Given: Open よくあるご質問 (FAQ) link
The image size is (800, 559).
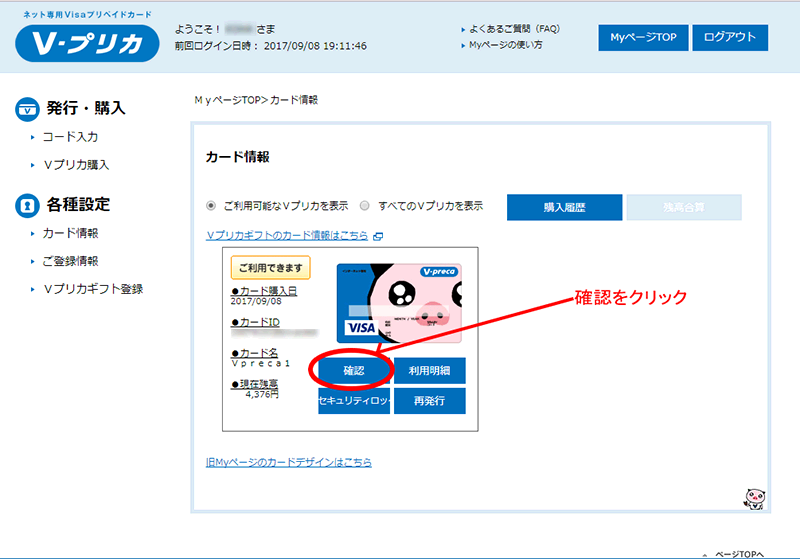Looking at the screenshot, I should [514, 29].
